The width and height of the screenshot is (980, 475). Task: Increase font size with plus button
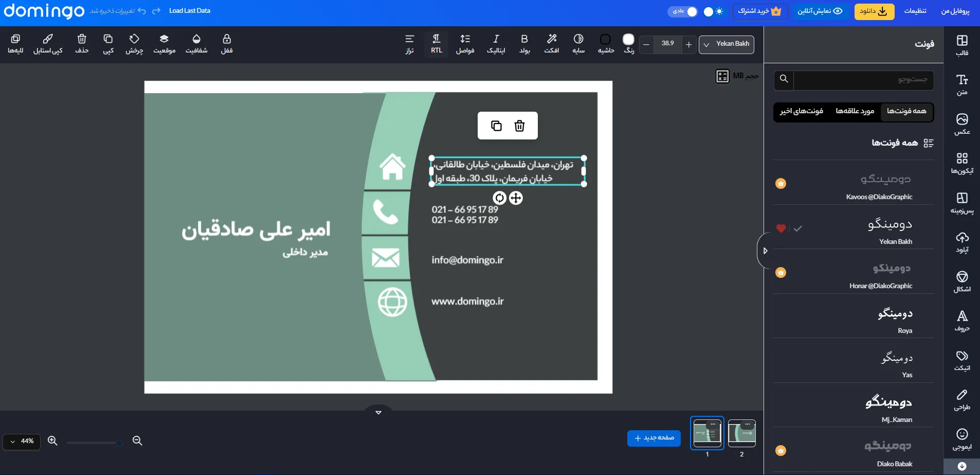coord(689,45)
